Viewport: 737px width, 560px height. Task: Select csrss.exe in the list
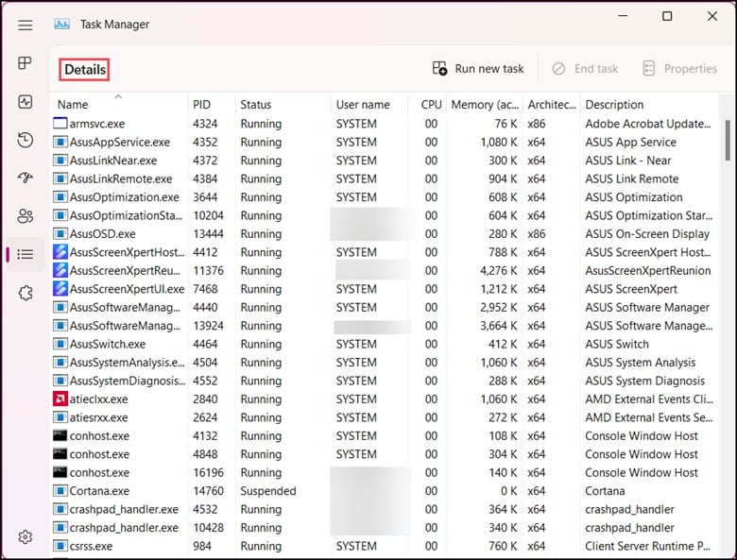pyautogui.click(x=91, y=546)
